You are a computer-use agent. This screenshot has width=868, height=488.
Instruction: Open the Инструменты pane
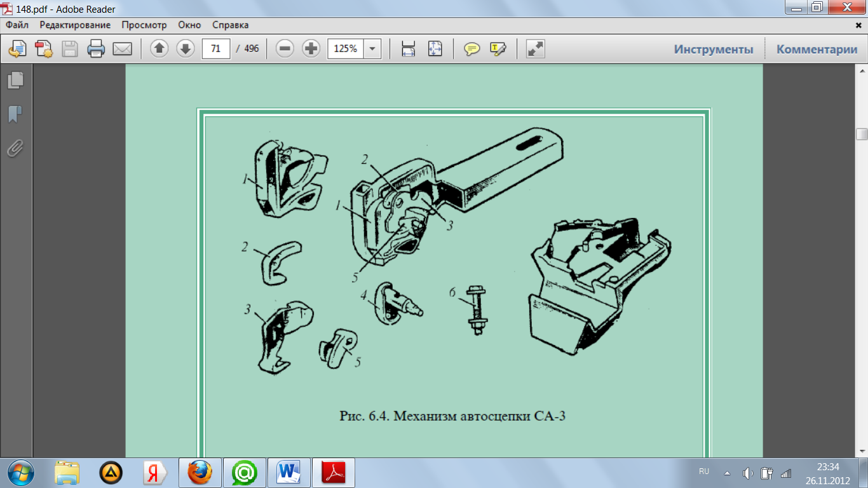point(714,50)
